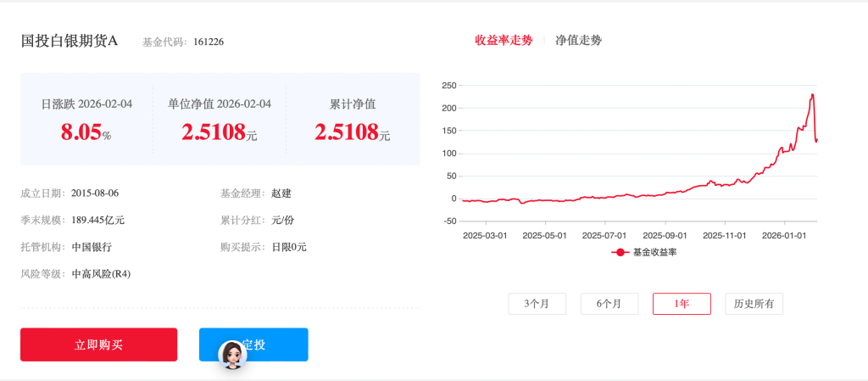
Task: Open fund manager 赵建's name
Action: click(281, 193)
